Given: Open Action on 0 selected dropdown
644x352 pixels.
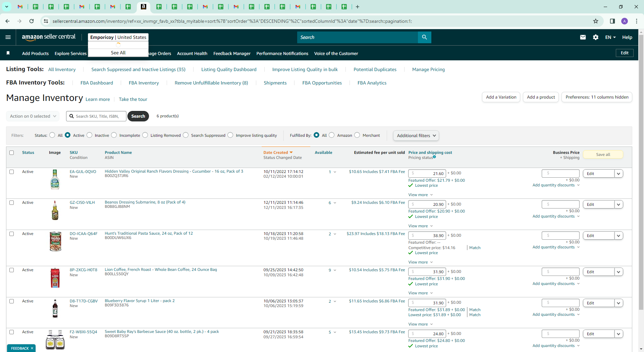Looking at the screenshot, I should coord(33,116).
